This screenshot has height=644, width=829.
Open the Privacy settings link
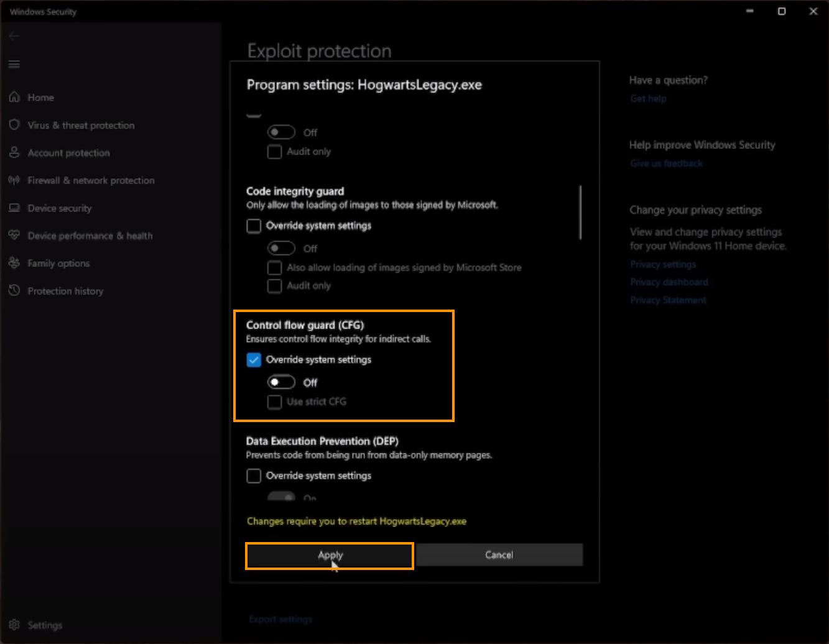663,264
